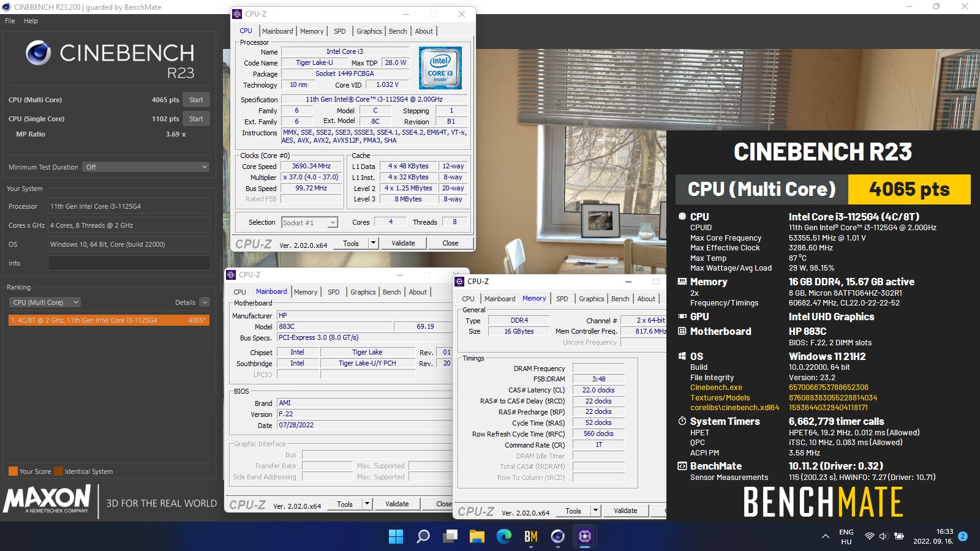Click the Your Score orange legend swatch

(13, 471)
